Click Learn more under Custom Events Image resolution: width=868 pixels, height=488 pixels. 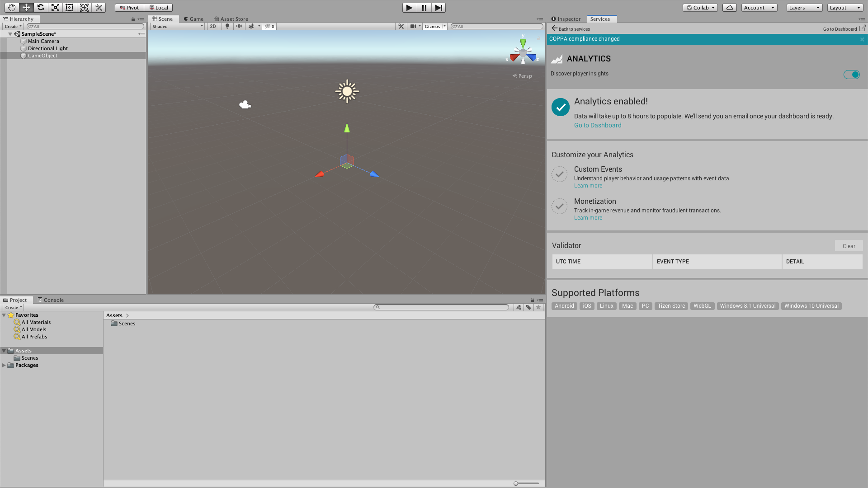click(587, 185)
